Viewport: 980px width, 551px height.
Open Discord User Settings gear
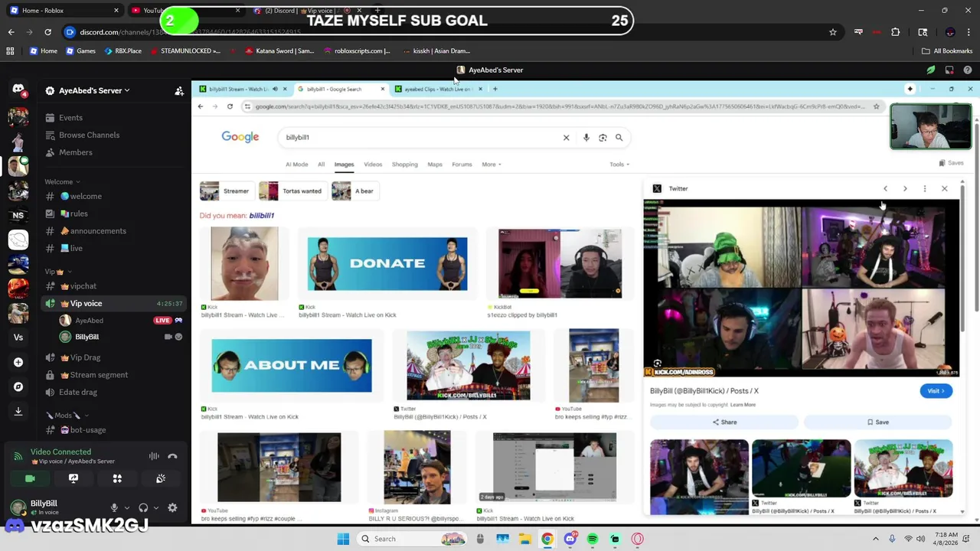[172, 507]
